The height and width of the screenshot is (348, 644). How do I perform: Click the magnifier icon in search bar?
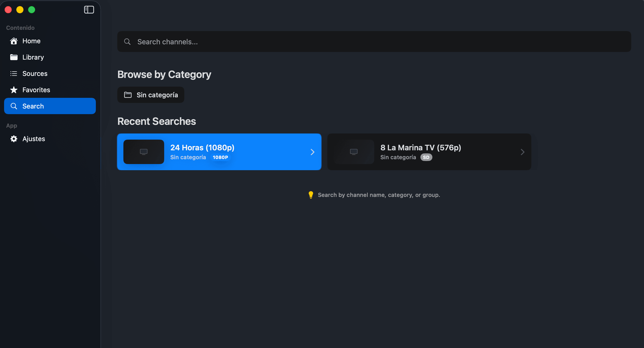(x=127, y=42)
